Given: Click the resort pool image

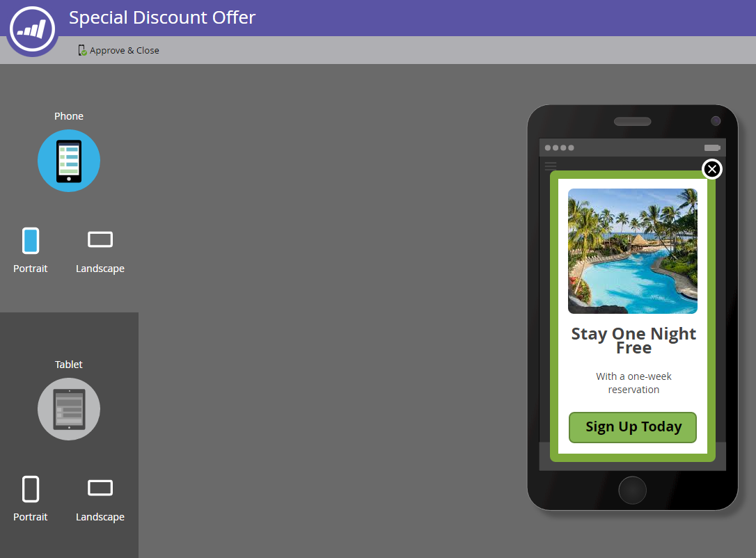Looking at the screenshot, I should point(633,251).
